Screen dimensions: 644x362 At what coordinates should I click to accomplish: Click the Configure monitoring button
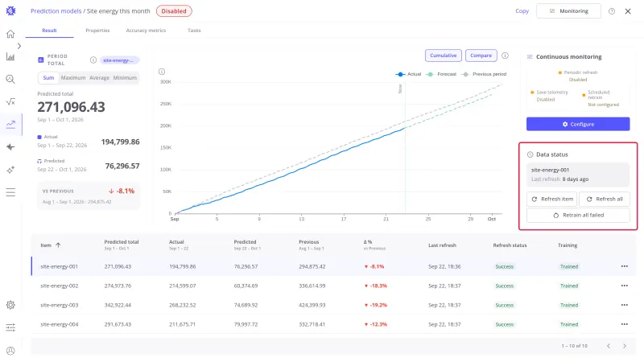point(578,125)
